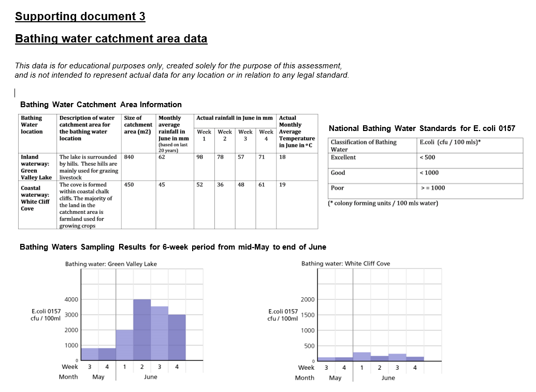The image size is (536, 392).
Task: Click the 6-week sampling results heading
Action: [x=171, y=247]
